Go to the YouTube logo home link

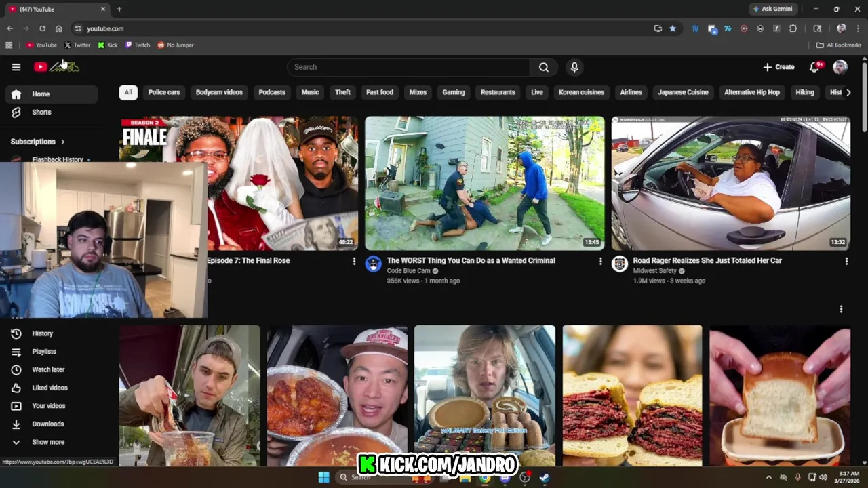57,66
